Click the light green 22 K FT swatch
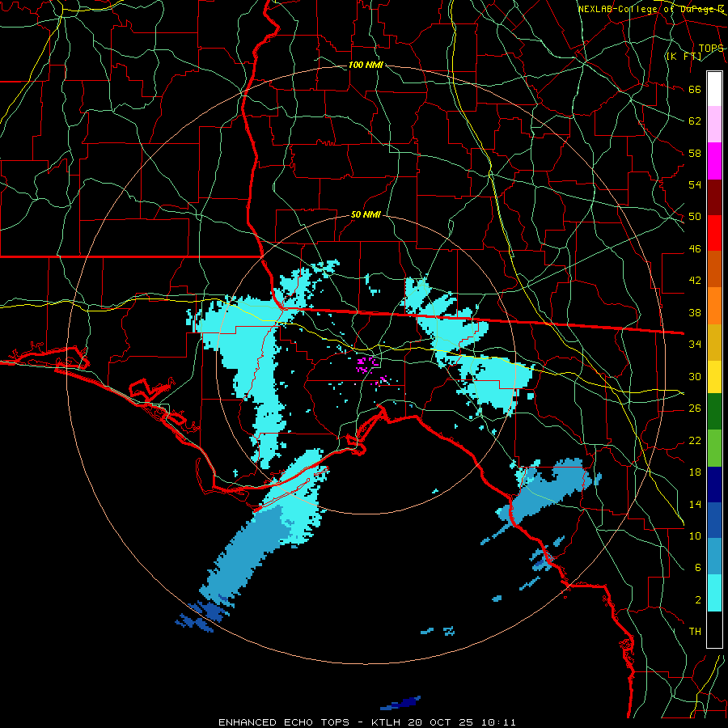 click(x=714, y=448)
